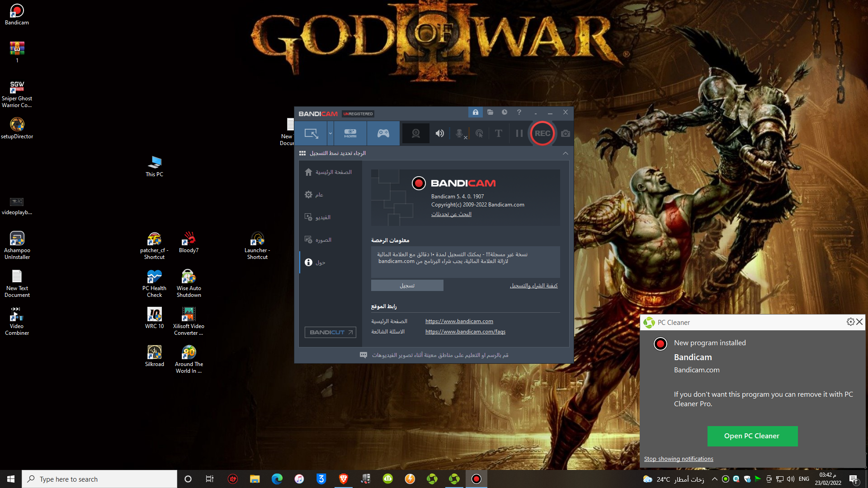Viewport: 868px width, 488px height.
Task: Open Bandicam help question mark
Action: coord(519,112)
